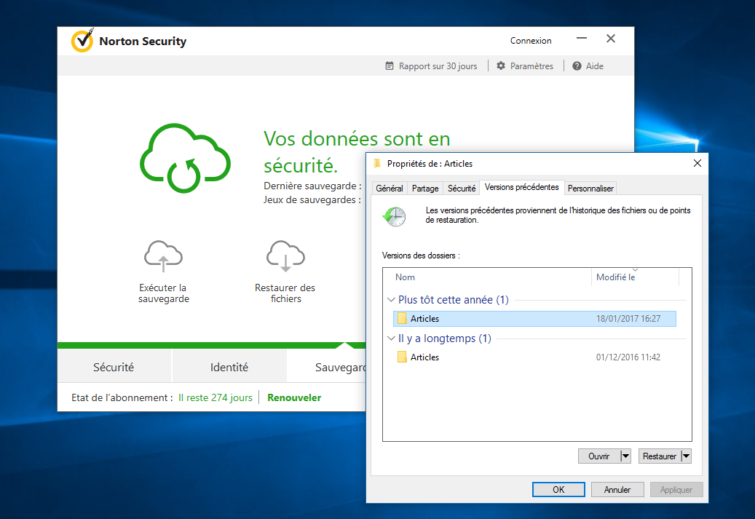The width and height of the screenshot is (755, 519).
Task: Click the Annuler button
Action: (617, 489)
